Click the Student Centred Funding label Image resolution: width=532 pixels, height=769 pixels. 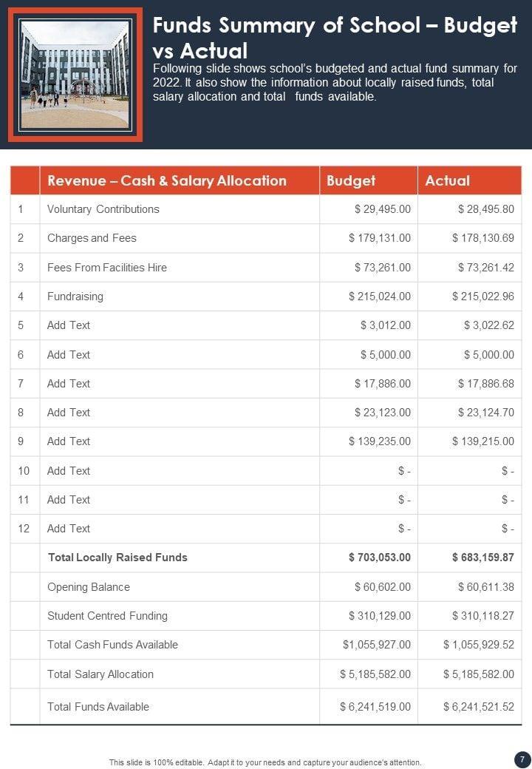click(107, 616)
